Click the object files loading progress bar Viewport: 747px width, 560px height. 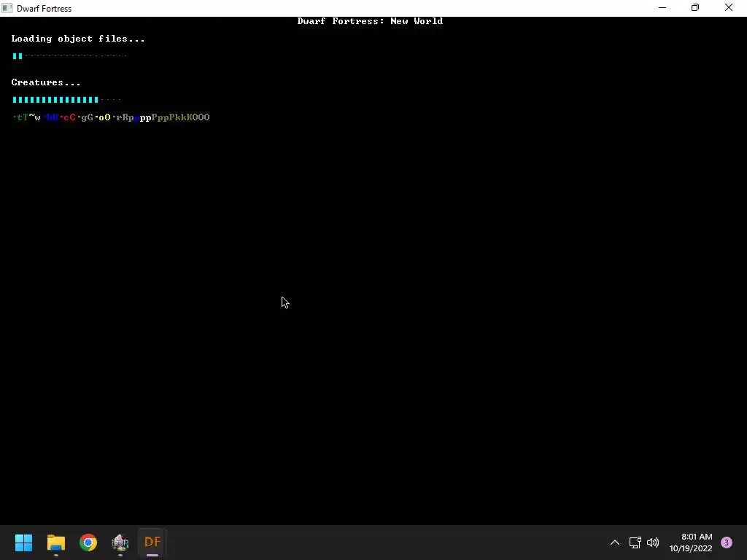click(x=69, y=55)
